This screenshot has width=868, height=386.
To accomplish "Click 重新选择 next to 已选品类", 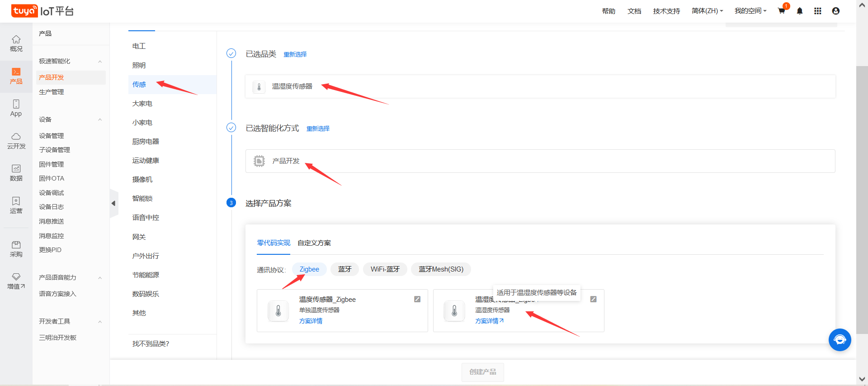I will click(295, 54).
